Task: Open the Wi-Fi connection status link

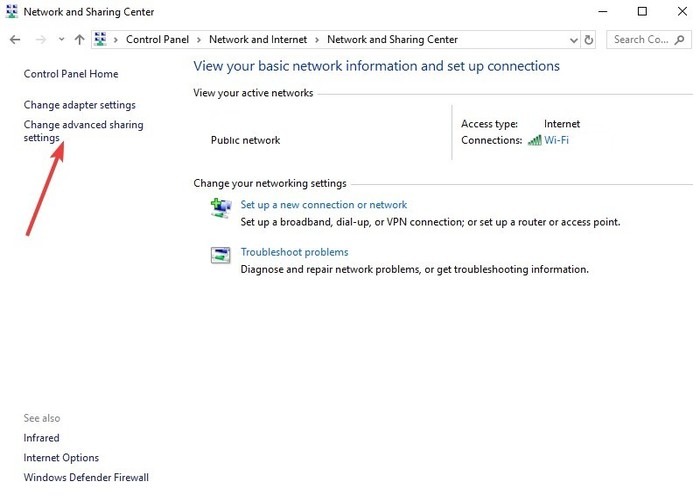Action: [x=556, y=140]
